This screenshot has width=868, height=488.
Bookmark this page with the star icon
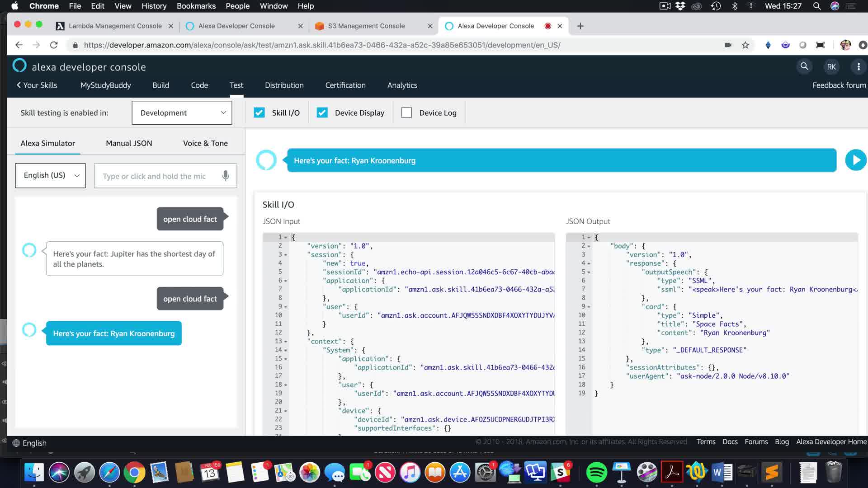click(745, 45)
